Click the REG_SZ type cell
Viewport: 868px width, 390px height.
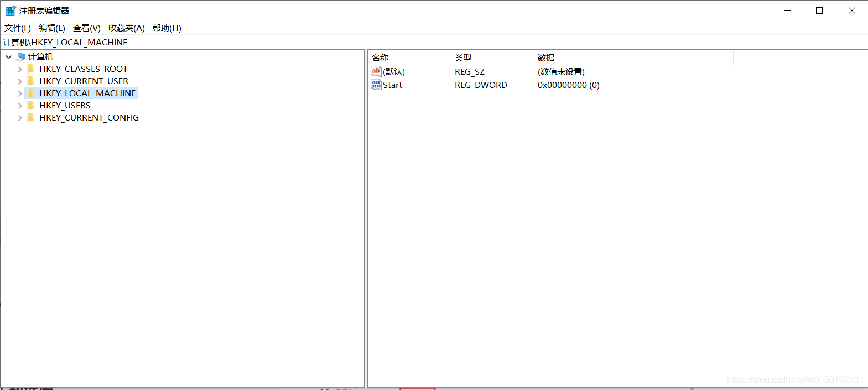pos(470,71)
